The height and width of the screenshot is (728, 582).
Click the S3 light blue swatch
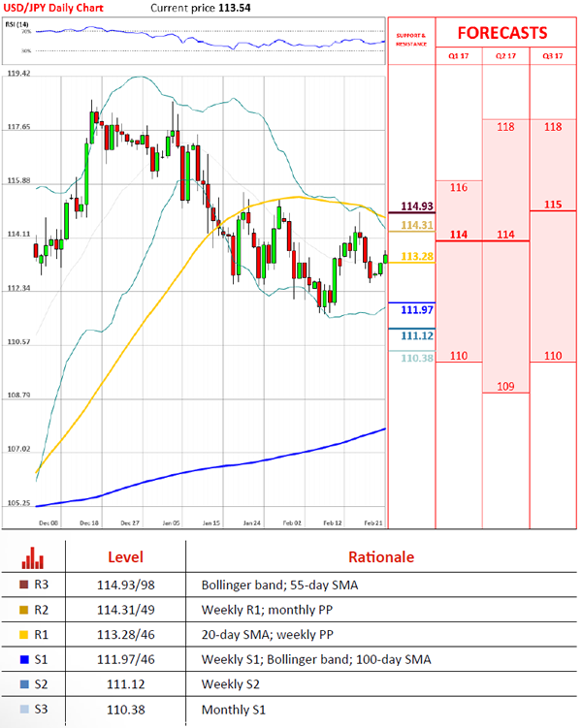[24, 710]
